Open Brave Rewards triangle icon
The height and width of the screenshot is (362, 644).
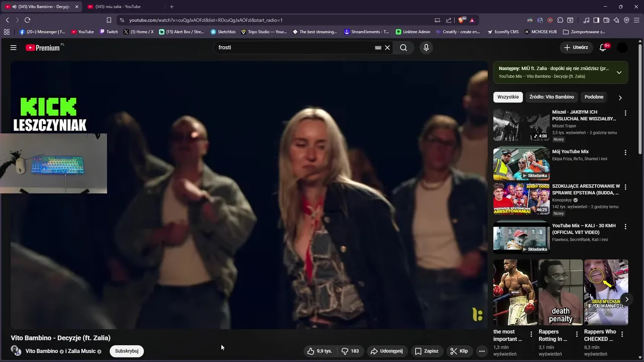coord(472,20)
